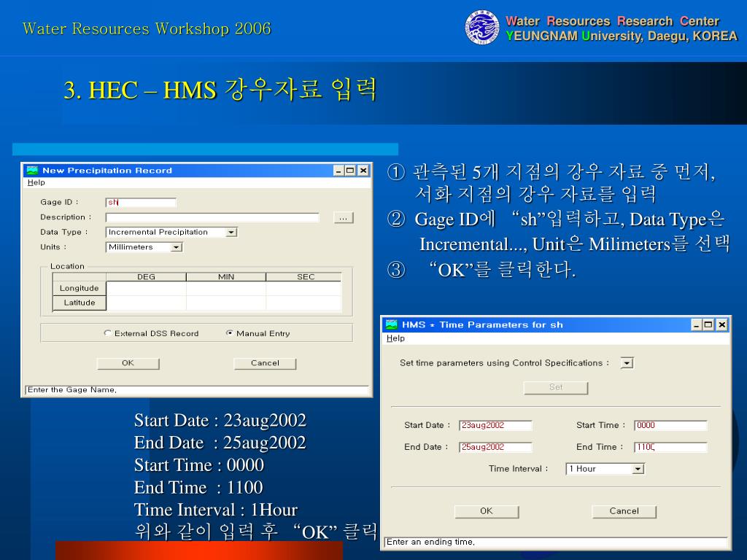Close the Time Parameters for sh window
This screenshot has height=560, width=747.
(x=721, y=324)
